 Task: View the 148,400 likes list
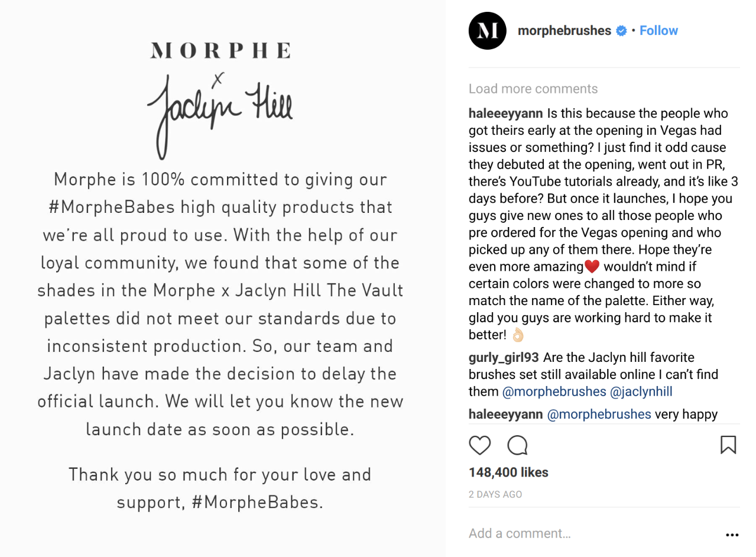[x=508, y=472]
